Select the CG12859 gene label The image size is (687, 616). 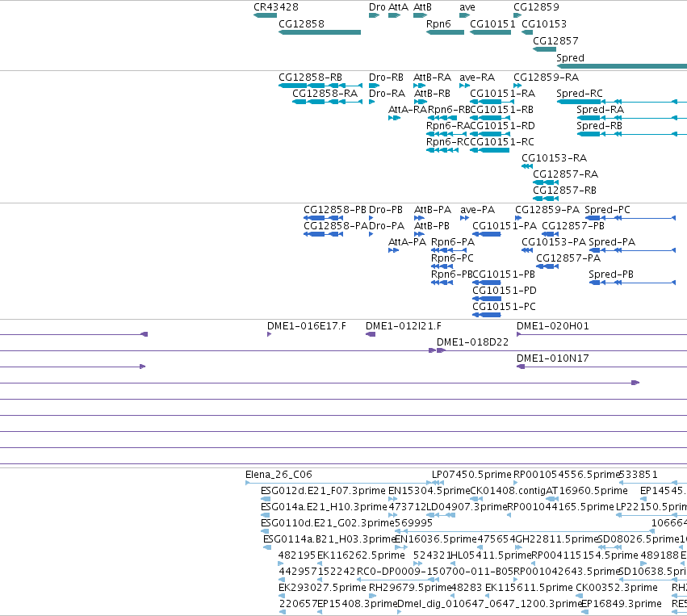536,7
